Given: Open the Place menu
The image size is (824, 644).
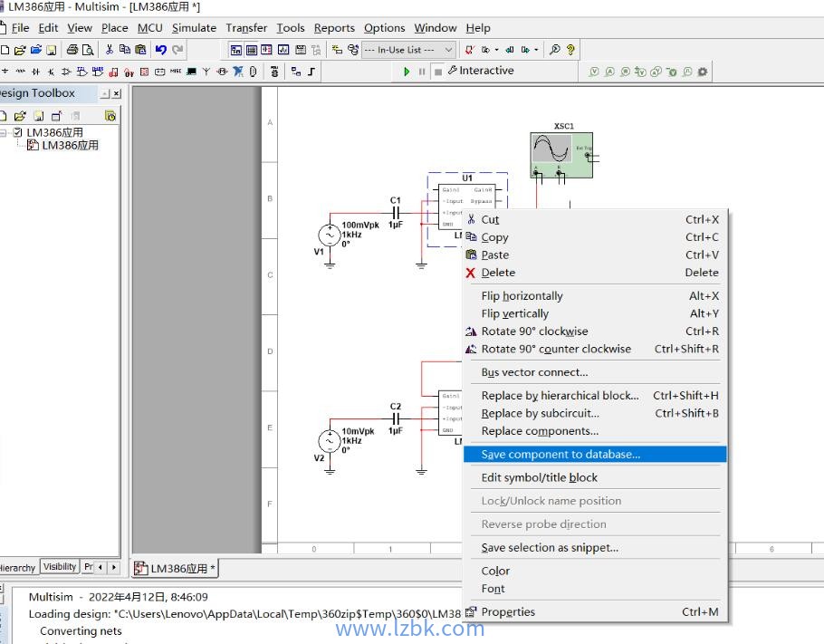Looking at the screenshot, I should click(115, 28).
